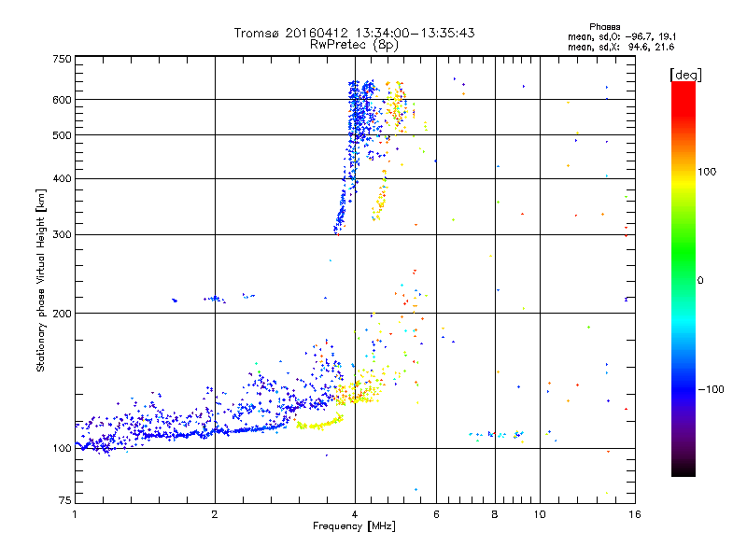Click the Stationary phase Virtual Height axis label

point(41,280)
